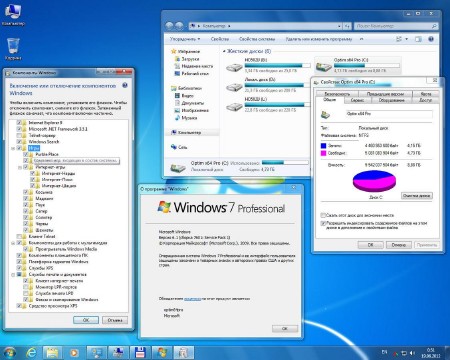The image size is (450, 360).
Task: Click Очистка диска button
Action: (x=417, y=196)
